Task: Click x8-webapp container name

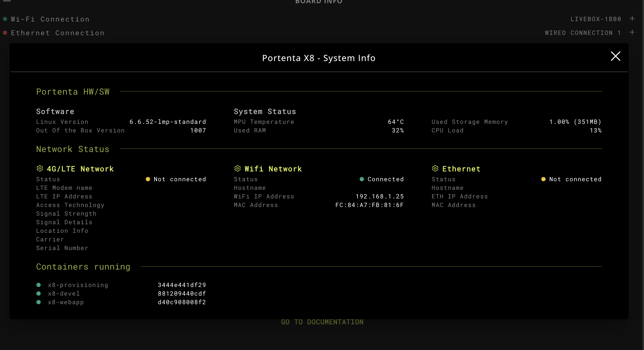Action: click(x=66, y=302)
